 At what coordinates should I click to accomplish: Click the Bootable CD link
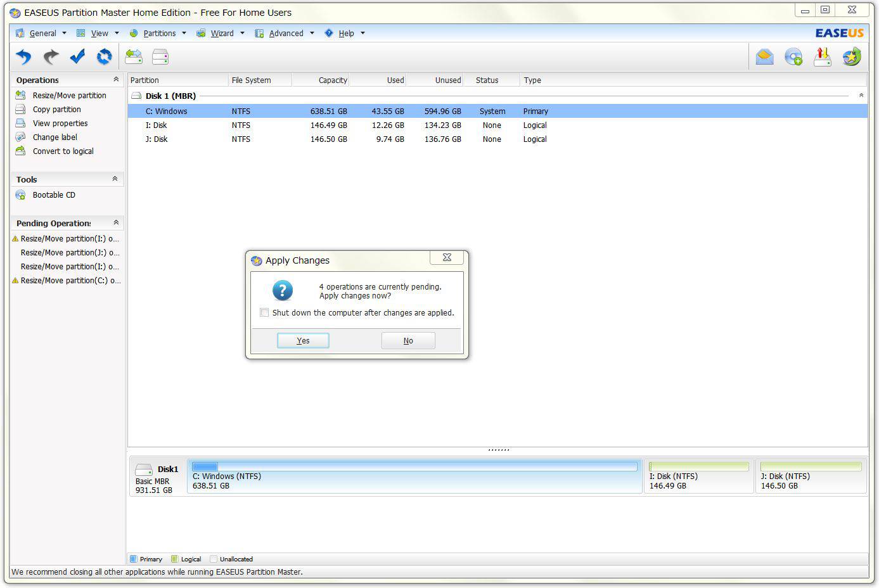[x=54, y=195]
